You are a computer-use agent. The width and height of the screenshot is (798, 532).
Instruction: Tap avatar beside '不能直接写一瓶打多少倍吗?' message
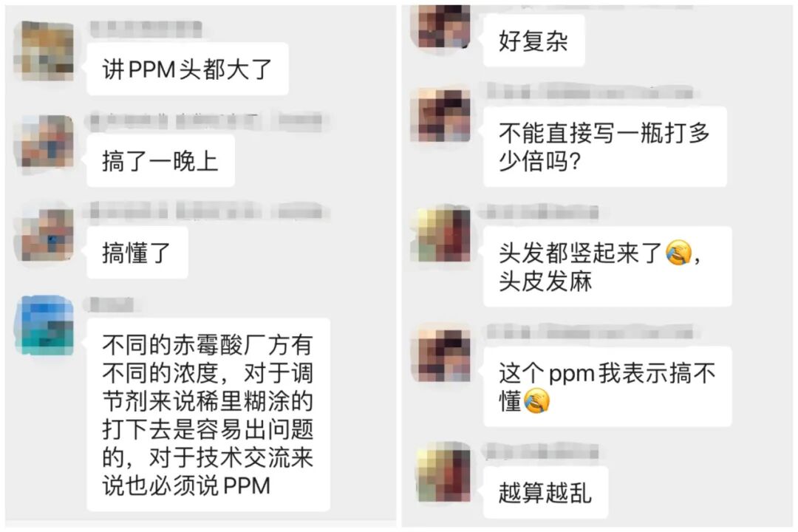[x=441, y=115]
